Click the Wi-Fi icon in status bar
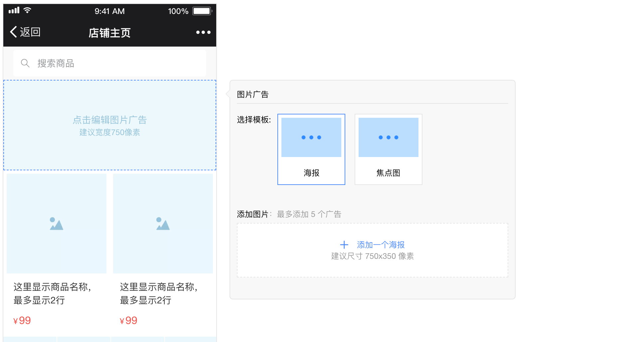 pos(28,10)
